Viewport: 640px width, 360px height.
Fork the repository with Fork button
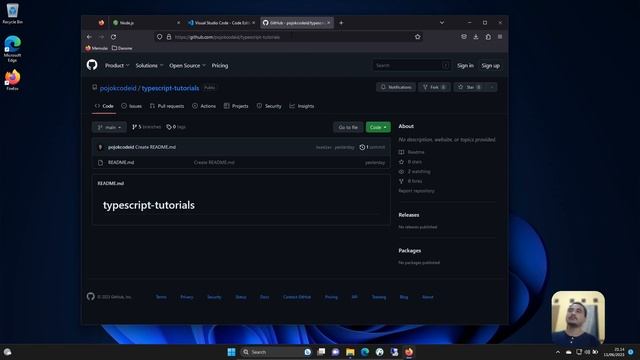(x=434, y=87)
